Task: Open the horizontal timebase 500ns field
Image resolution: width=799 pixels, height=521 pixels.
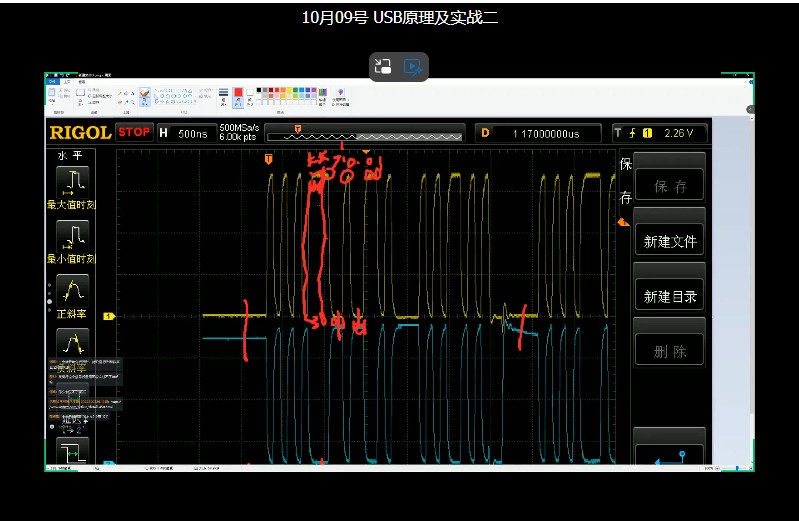Action: (186, 132)
